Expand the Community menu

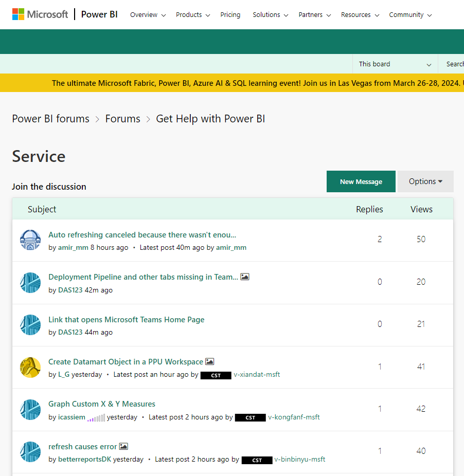click(x=410, y=14)
